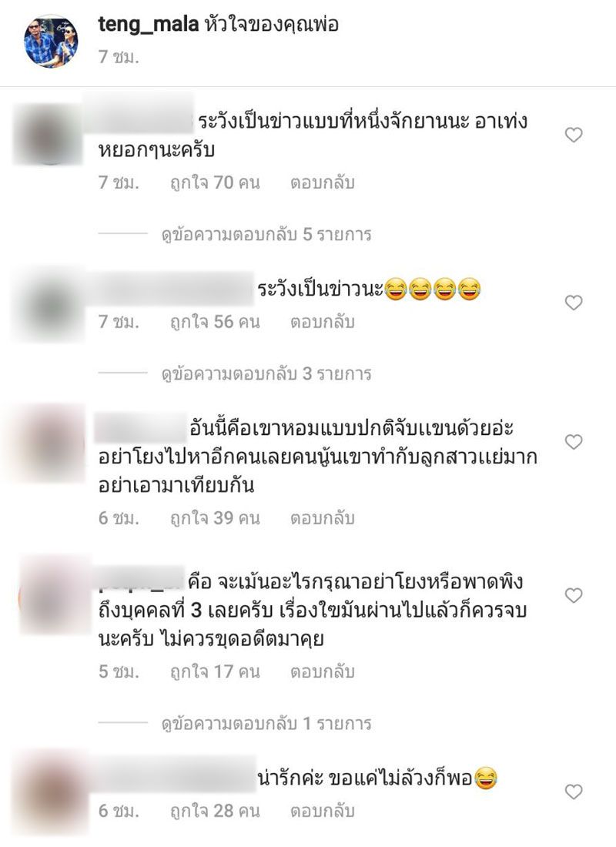Image resolution: width=616 pixels, height=847 pixels.
Task: Open blurred avatar of first commenter
Action: click(x=50, y=135)
